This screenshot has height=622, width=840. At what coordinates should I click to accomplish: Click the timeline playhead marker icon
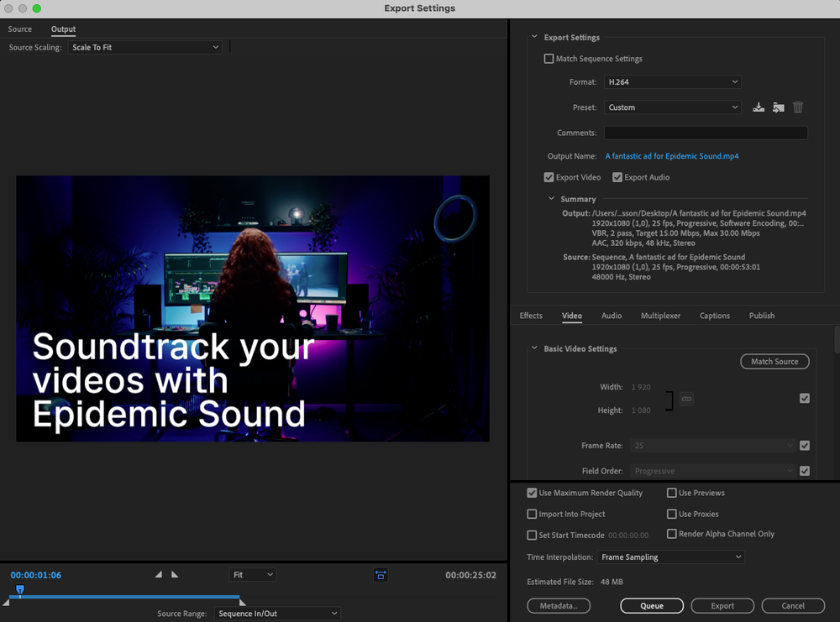(x=18, y=590)
